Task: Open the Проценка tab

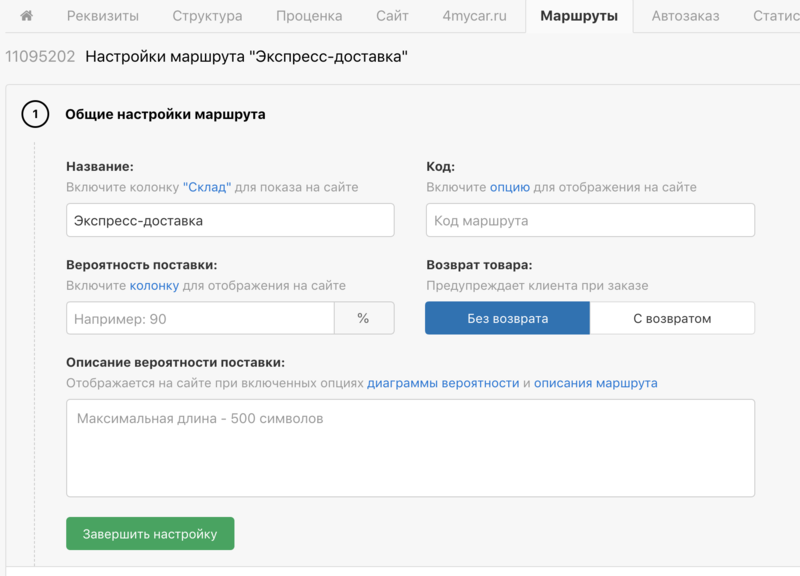Action: [309, 16]
